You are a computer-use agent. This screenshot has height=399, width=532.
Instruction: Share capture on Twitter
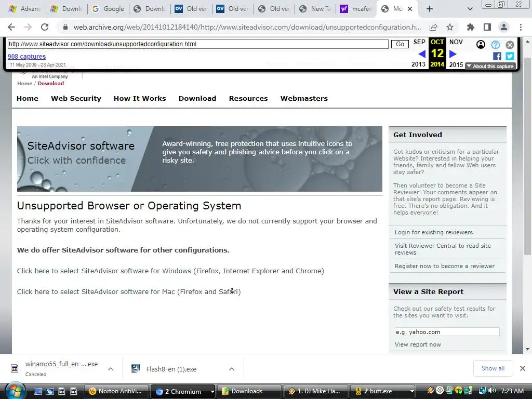[x=510, y=56]
